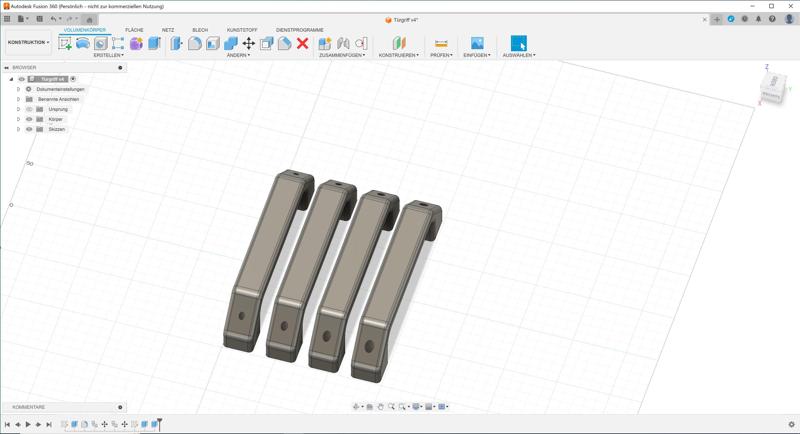
Task: Select the New Component icon
Action: (x=324, y=43)
